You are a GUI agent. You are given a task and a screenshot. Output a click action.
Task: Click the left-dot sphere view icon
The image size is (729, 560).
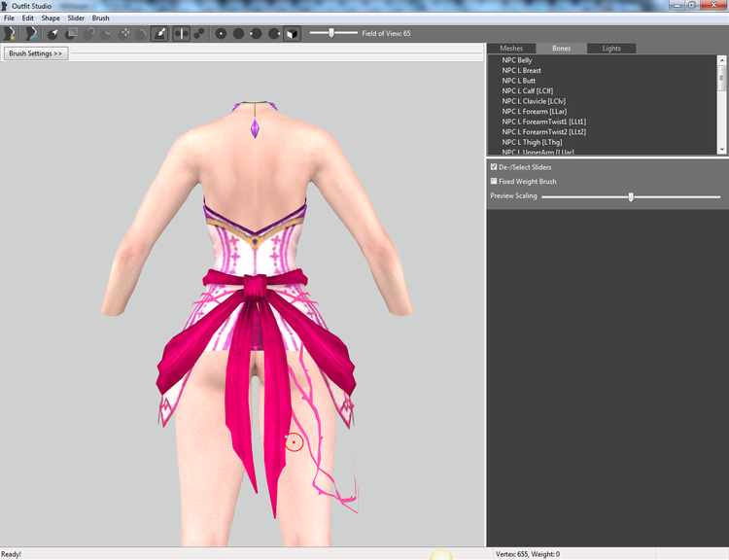pyautogui.click(x=256, y=33)
